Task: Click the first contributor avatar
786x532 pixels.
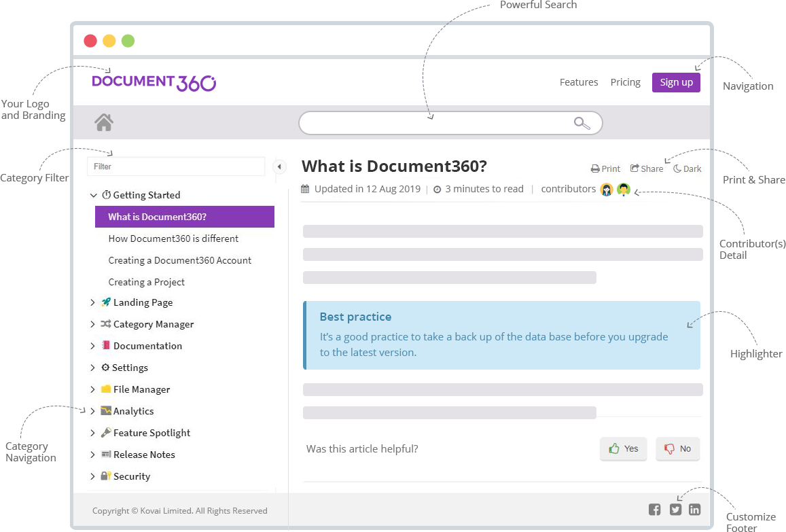Action: coord(606,190)
